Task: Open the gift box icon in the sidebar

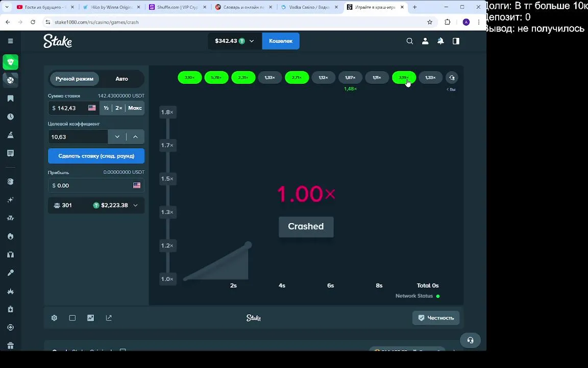Action: tap(11, 346)
